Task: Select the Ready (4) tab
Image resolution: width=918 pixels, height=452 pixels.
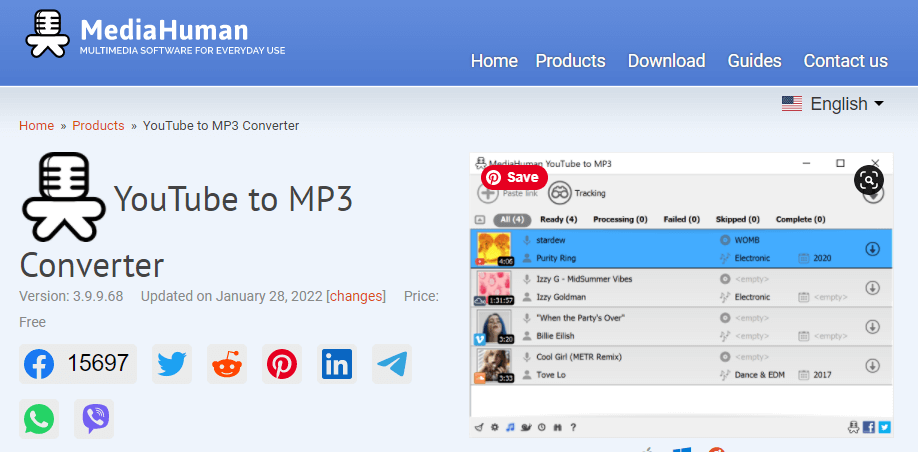Action: (x=559, y=220)
